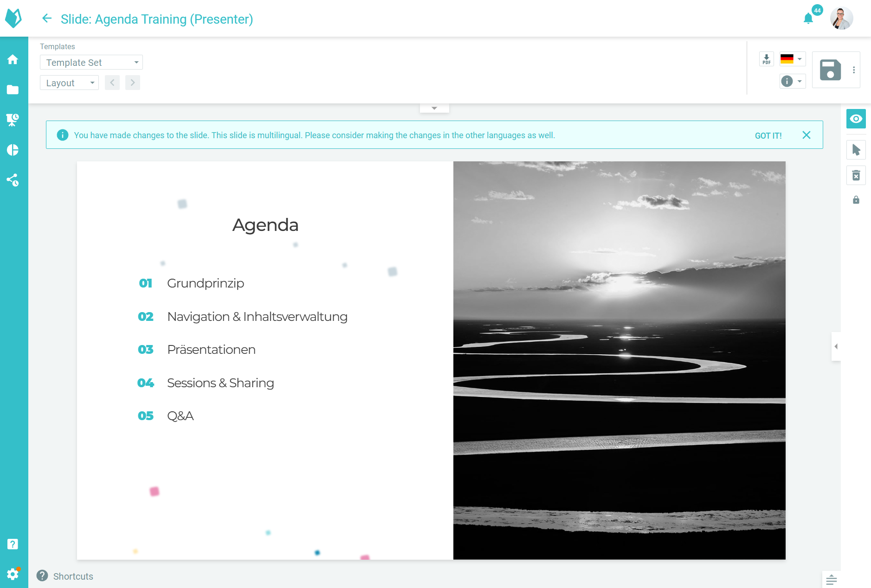
Task: Save the slide with the floppy disk icon
Action: tap(830, 70)
